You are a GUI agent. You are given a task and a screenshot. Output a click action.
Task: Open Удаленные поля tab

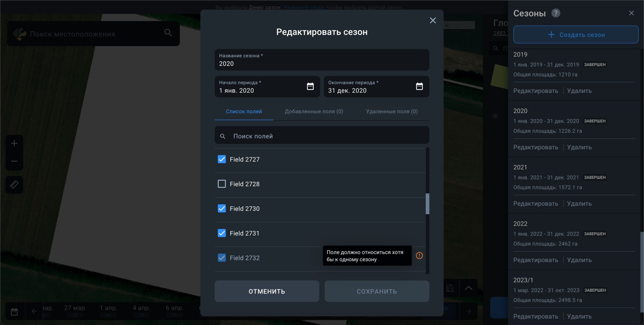coord(391,111)
